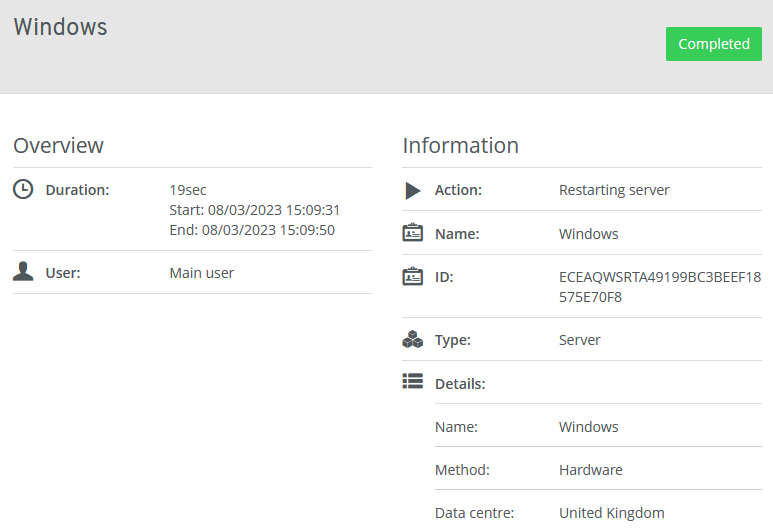Click the Main user value
The height and width of the screenshot is (529, 773).
click(x=202, y=273)
